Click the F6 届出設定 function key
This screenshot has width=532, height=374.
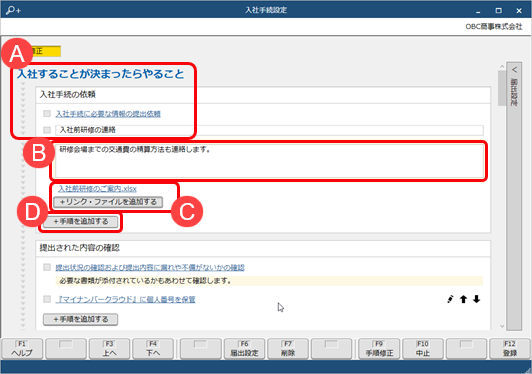pyautogui.click(x=244, y=349)
